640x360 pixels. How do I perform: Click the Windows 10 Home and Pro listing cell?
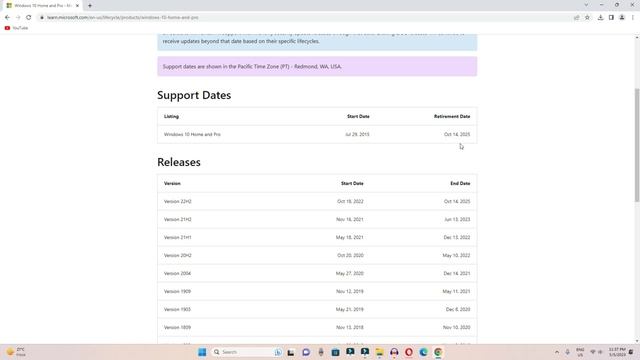pyautogui.click(x=192, y=134)
